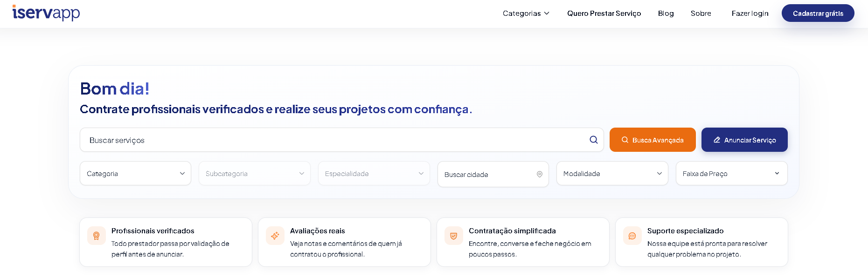
Task: Click the pencil icon on Anunciar Serviço
Action: (717, 140)
